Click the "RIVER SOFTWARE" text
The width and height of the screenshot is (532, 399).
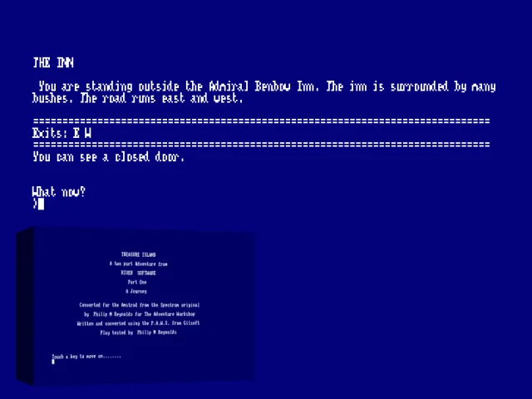tap(139, 273)
